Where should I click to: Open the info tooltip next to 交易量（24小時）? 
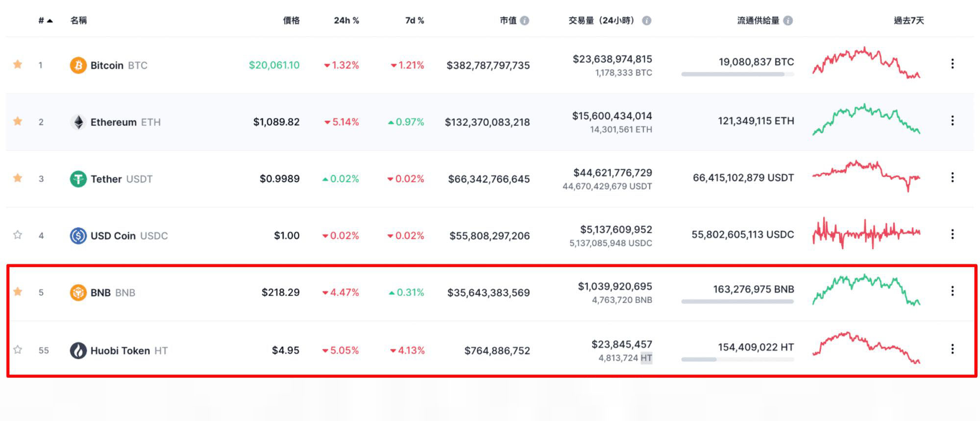click(x=646, y=21)
